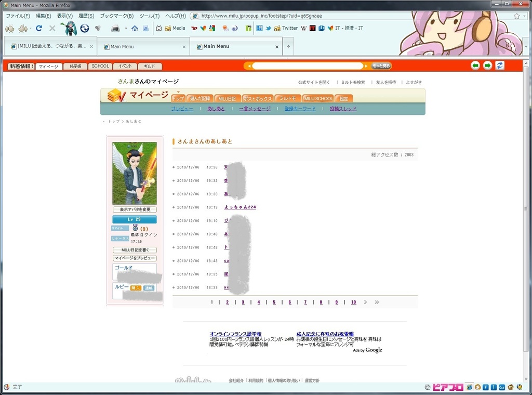
Task: Open the IT - 経済・IT bookmark
Action: coord(345,28)
